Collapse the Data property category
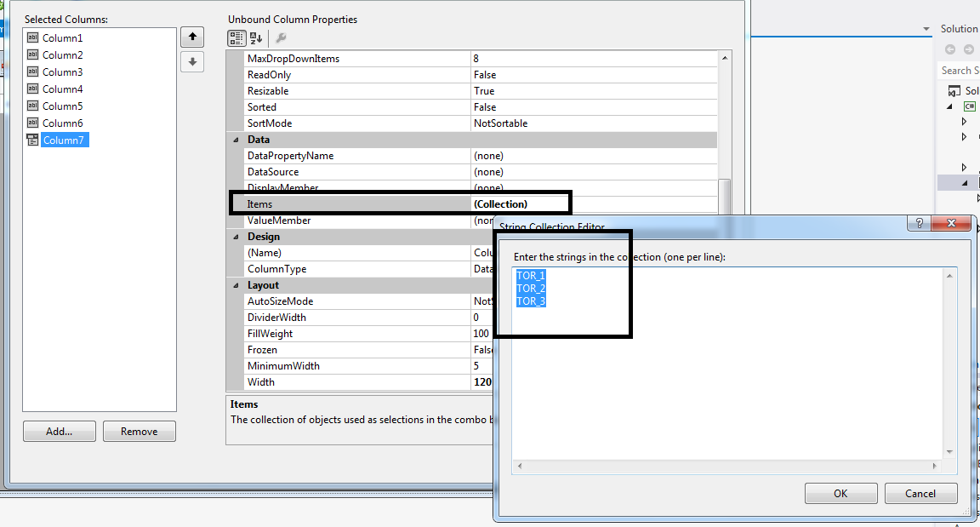980x527 pixels. [x=236, y=140]
